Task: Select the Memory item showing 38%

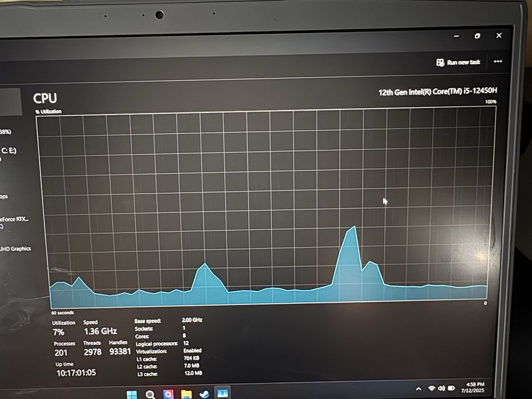Action: (6, 132)
